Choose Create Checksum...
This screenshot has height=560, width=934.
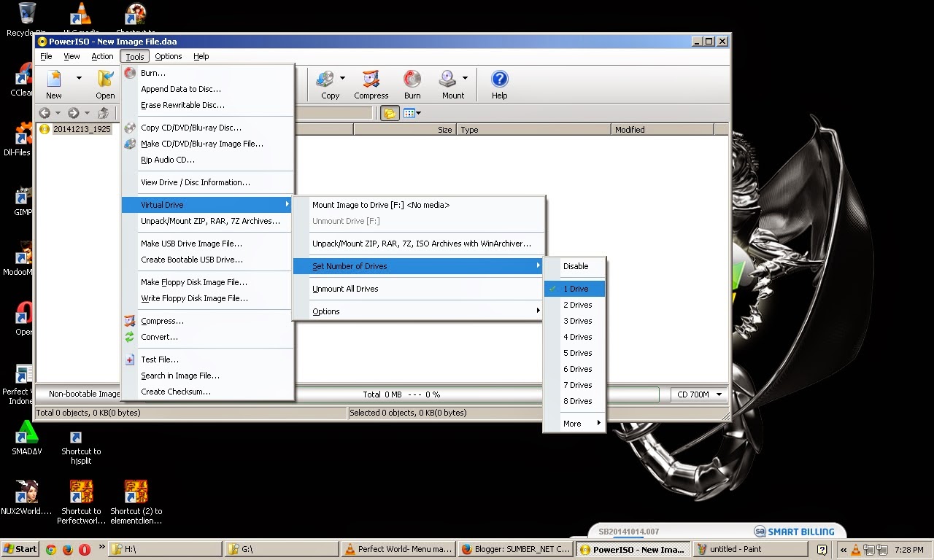coord(208,392)
